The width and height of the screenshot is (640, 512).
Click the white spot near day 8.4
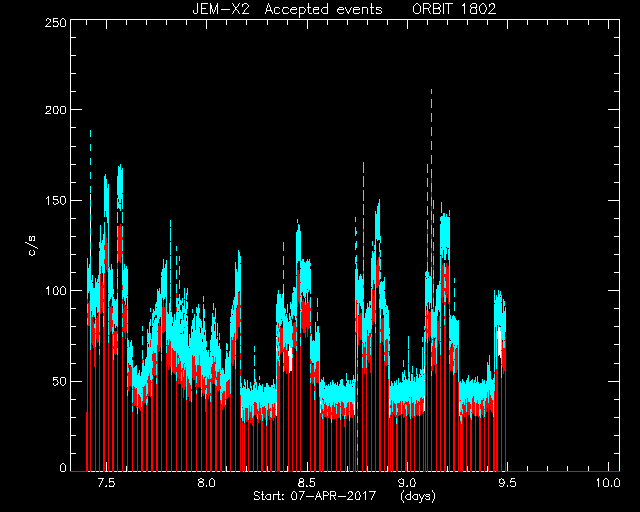pos(290,359)
